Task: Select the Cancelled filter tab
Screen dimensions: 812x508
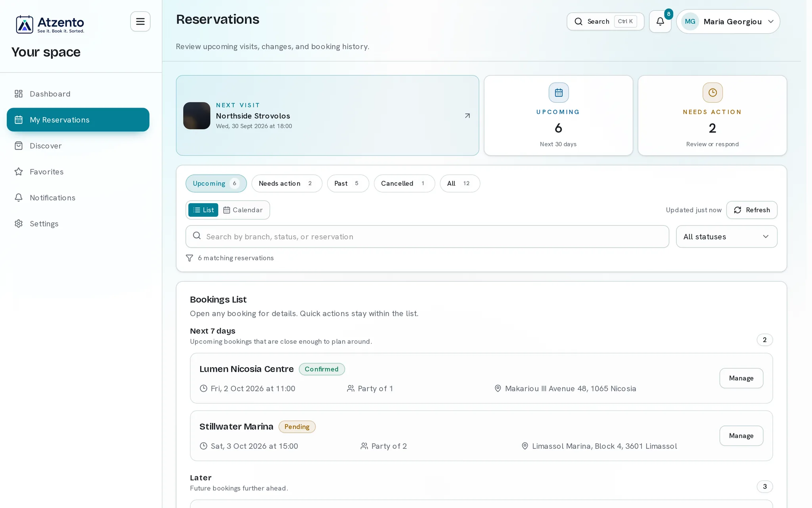Action: point(404,183)
